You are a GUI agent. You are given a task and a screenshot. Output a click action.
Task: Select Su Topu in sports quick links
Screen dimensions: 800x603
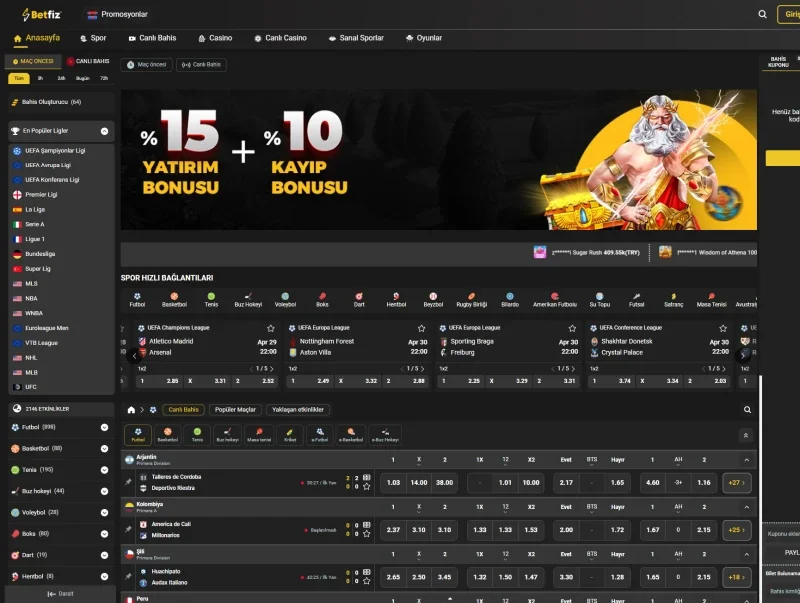coord(599,300)
